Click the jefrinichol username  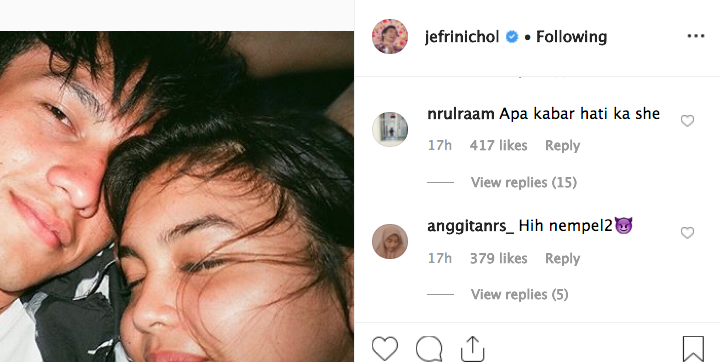(462, 37)
